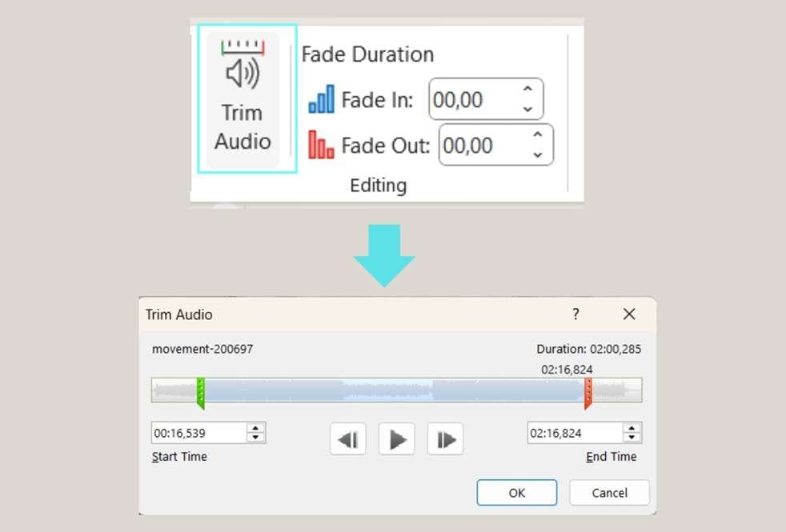Select the End Time field

575,433
